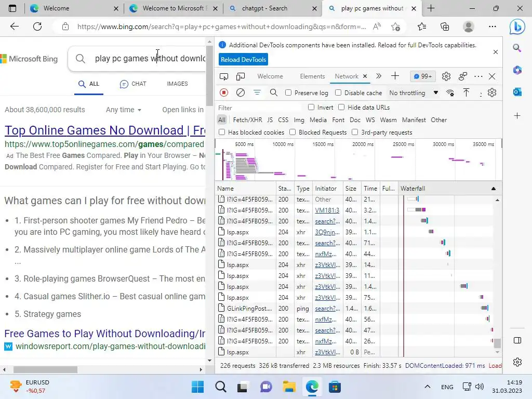Open Edge Settings and more menu

tap(493, 26)
